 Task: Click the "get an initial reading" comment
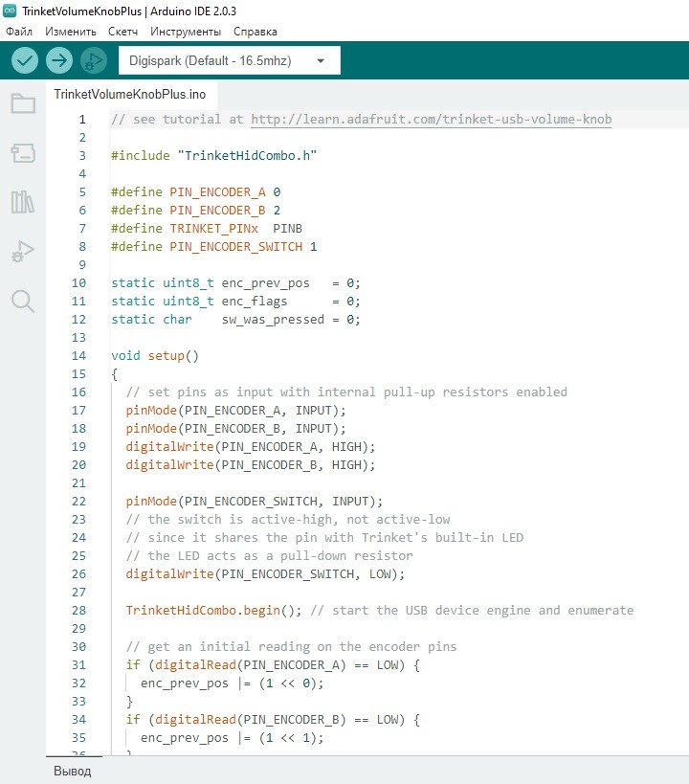click(291, 647)
